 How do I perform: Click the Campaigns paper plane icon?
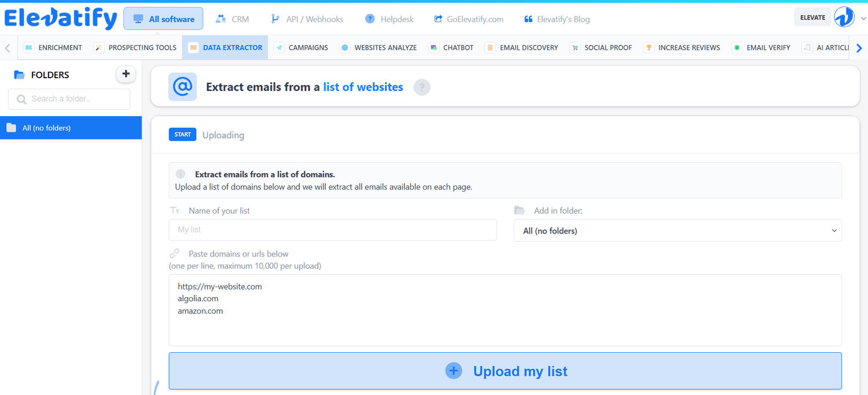[279, 47]
